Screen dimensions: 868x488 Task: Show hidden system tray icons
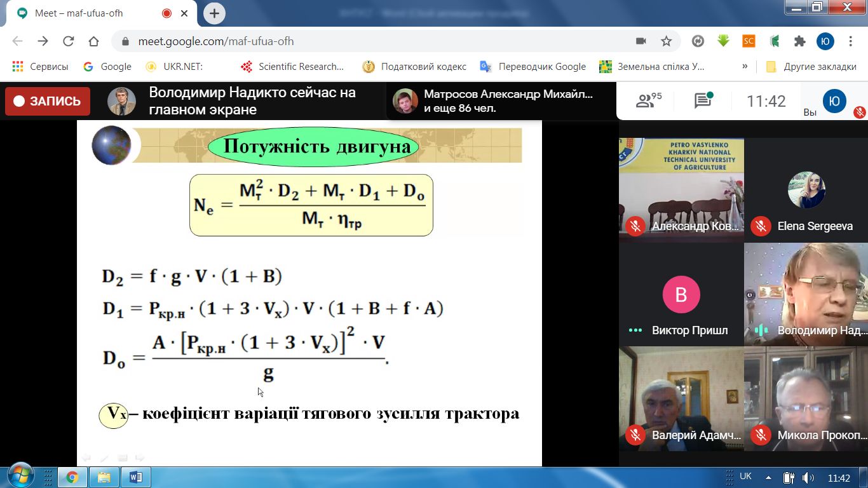coord(768,477)
